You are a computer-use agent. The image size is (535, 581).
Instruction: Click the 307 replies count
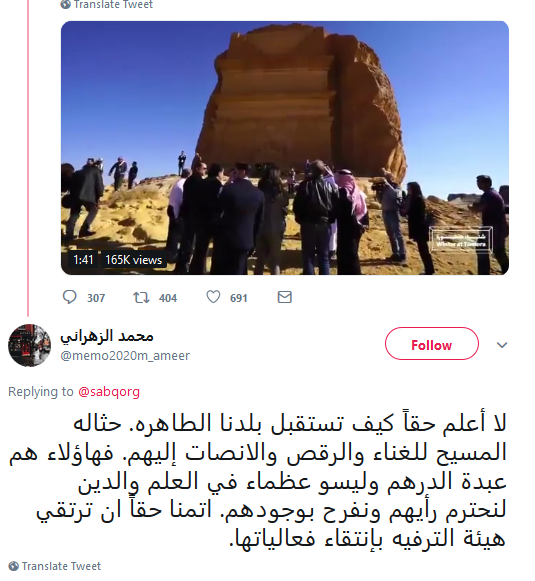(x=96, y=298)
